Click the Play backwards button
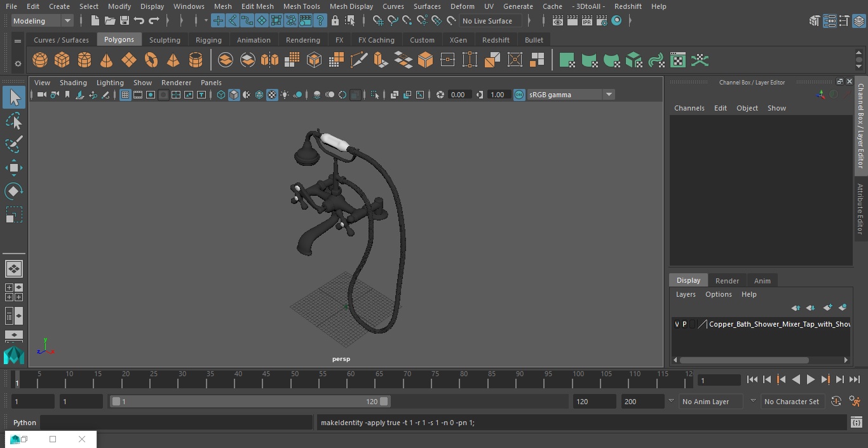The width and height of the screenshot is (868, 448). point(796,379)
